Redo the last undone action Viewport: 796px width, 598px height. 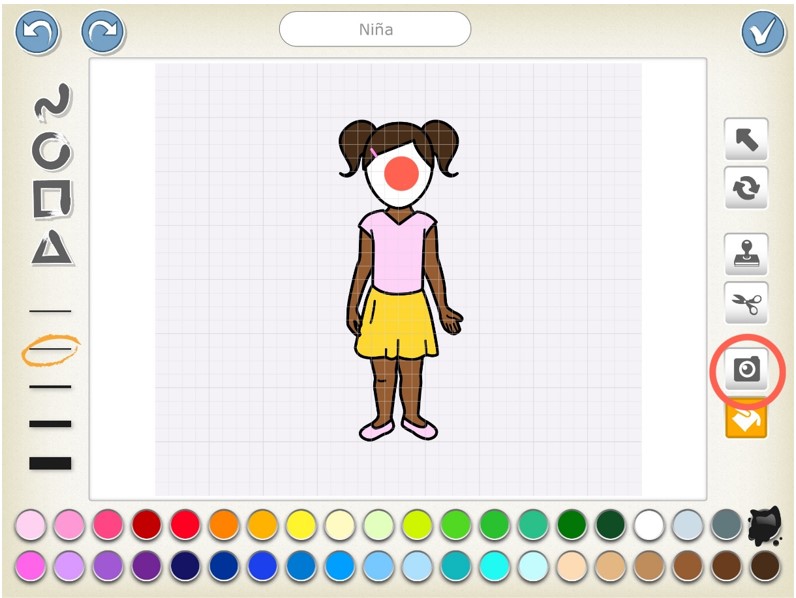coord(103,32)
